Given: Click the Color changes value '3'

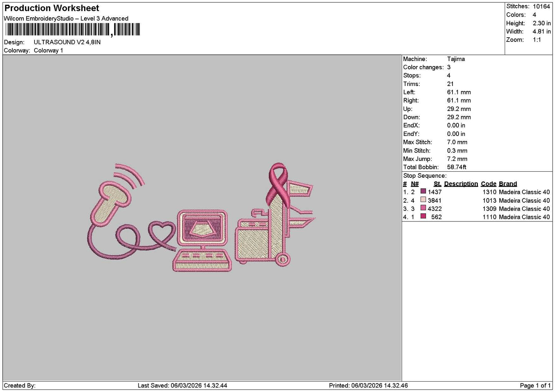Looking at the screenshot, I should [449, 67].
